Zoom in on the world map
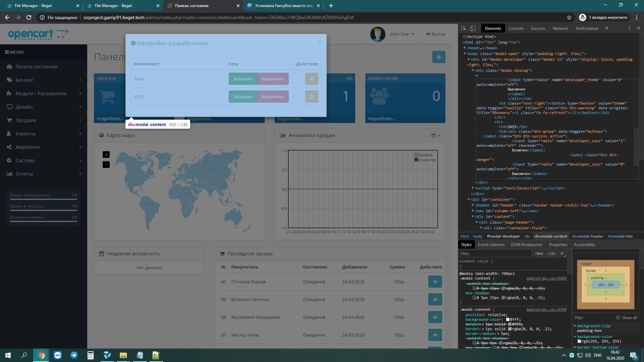Viewport: 644px width, 362px height. [x=106, y=154]
